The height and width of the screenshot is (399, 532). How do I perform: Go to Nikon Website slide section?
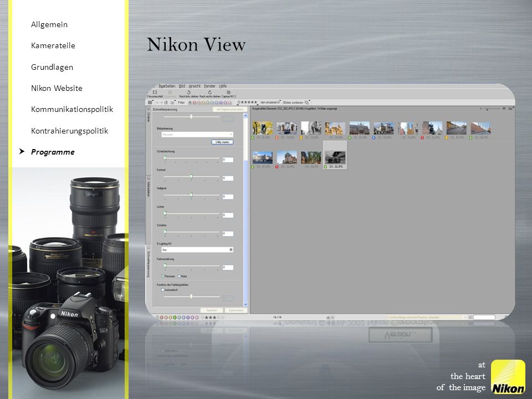[57, 88]
